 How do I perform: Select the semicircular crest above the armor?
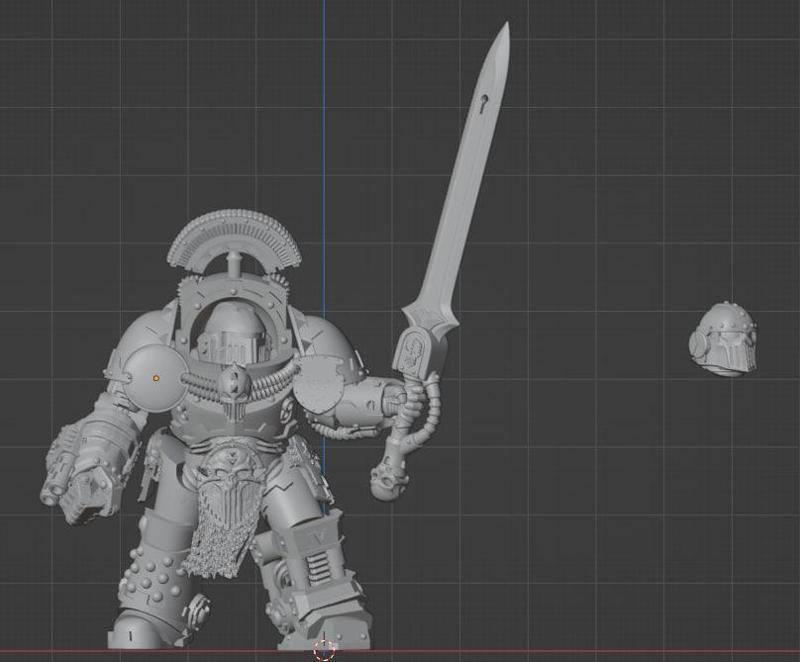pyautogui.click(x=235, y=240)
